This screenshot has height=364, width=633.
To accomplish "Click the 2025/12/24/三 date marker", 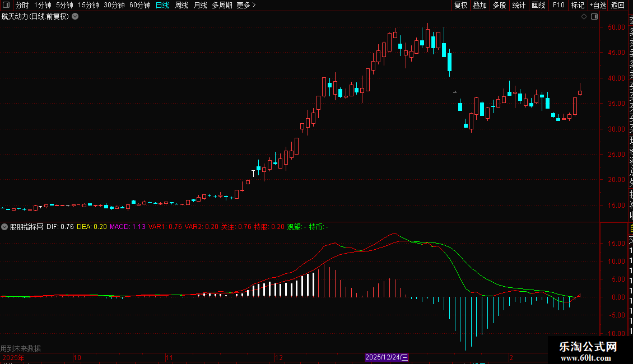I will click(x=387, y=357).
